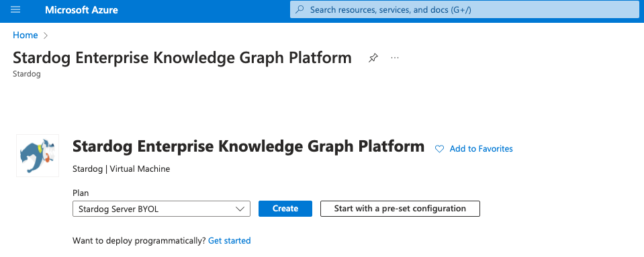Image resolution: width=644 pixels, height=257 pixels.
Task: Click the Plan field label
Action: click(x=81, y=193)
